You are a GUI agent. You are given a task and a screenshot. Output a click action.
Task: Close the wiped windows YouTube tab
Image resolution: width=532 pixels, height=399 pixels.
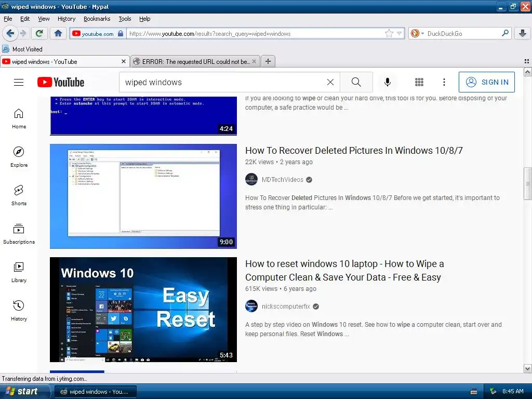pyautogui.click(x=124, y=61)
